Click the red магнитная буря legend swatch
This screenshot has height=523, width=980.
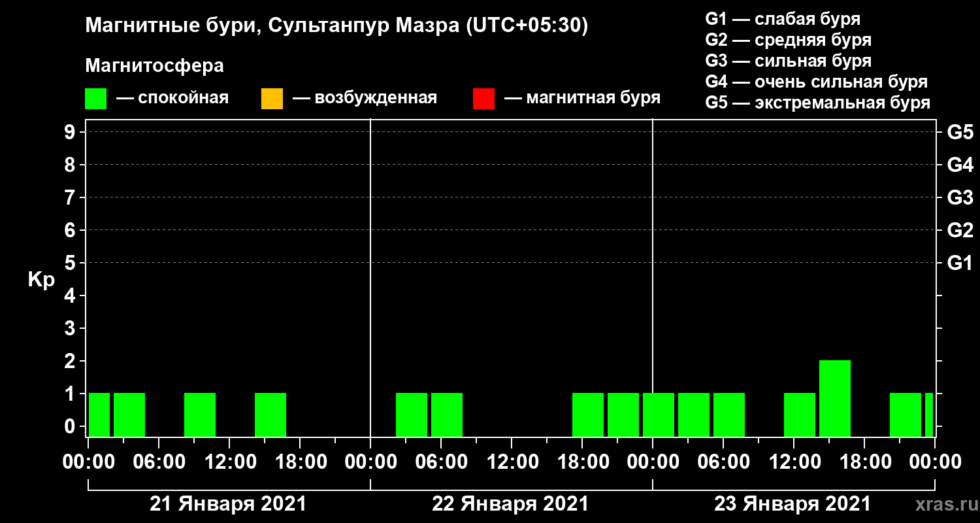[x=483, y=99]
